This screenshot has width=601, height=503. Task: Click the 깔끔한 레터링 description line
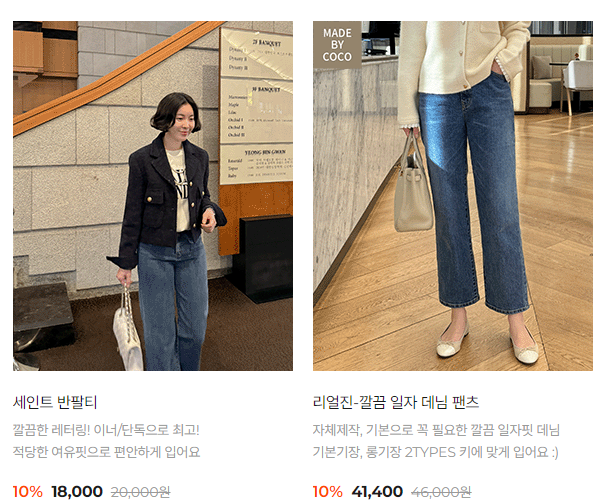pos(106,430)
